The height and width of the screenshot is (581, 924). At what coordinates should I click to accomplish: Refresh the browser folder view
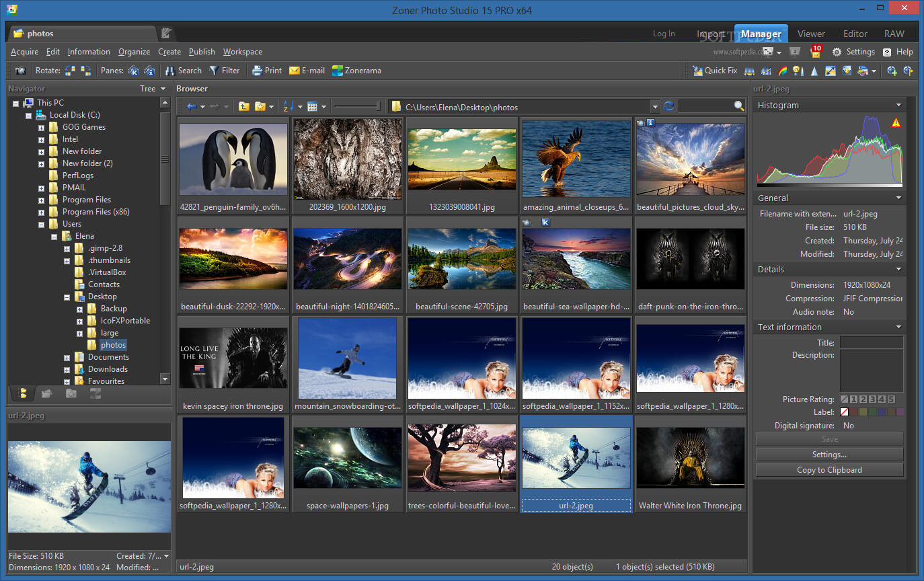pos(668,106)
